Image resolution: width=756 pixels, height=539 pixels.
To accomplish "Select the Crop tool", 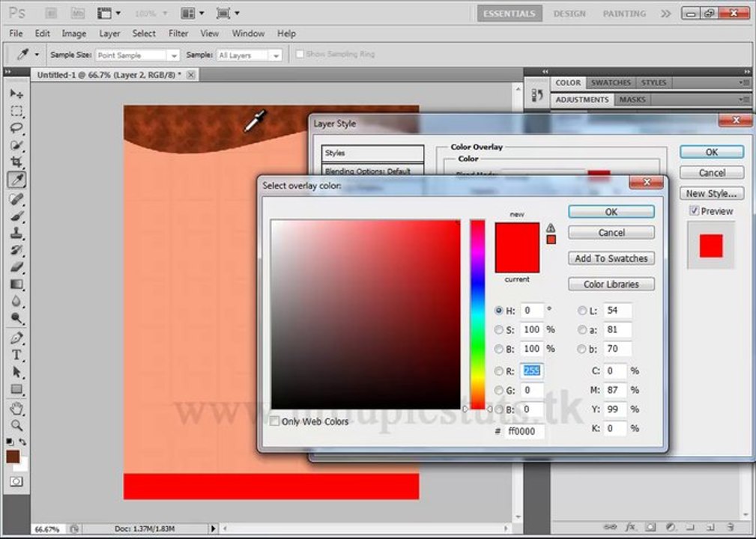I will tap(16, 162).
